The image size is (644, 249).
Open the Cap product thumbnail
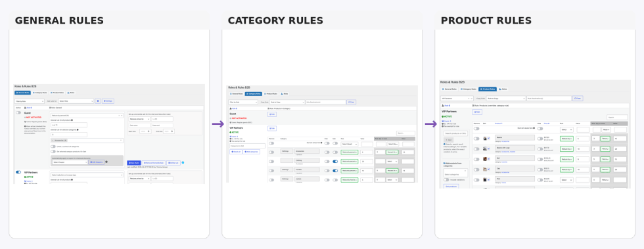(485, 169)
